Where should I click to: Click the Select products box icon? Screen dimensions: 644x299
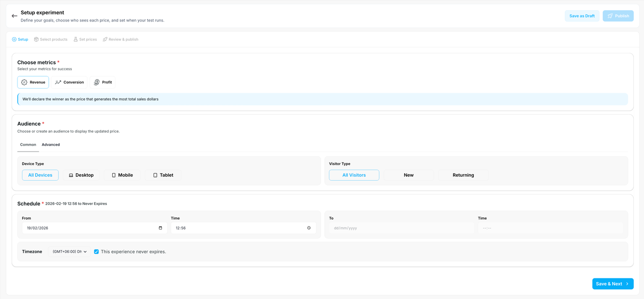tap(36, 39)
